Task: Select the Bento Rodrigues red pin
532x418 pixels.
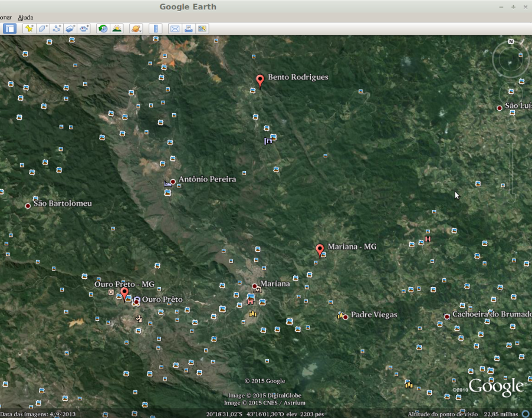Action: pyautogui.click(x=260, y=81)
